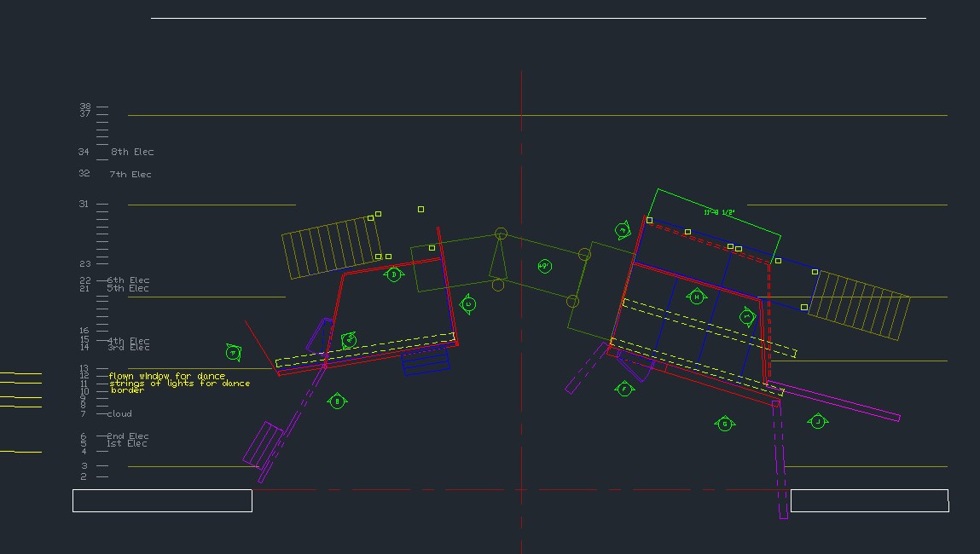Image resolution: width=980 pixels, height=554 pixels.
Task: Select the green 4'-9" circular dimension tag
Action: (x=544, y=266)
